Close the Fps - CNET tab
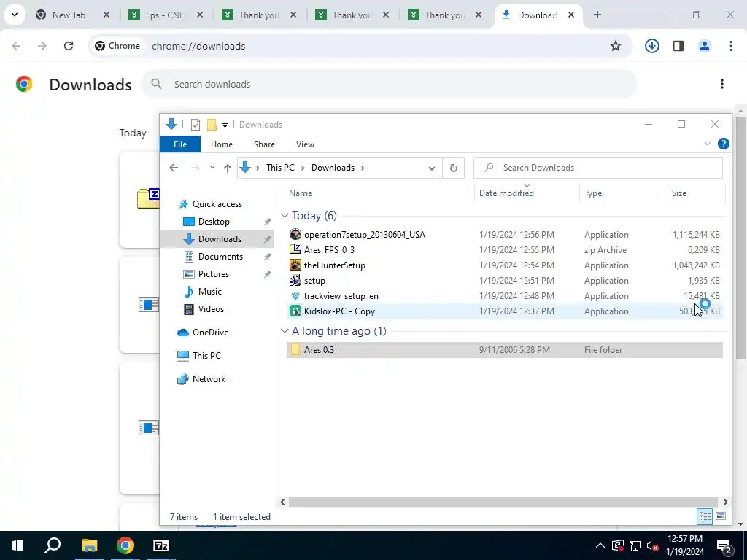Viewport: 747px width, 560px height. (x=200, y=15)
